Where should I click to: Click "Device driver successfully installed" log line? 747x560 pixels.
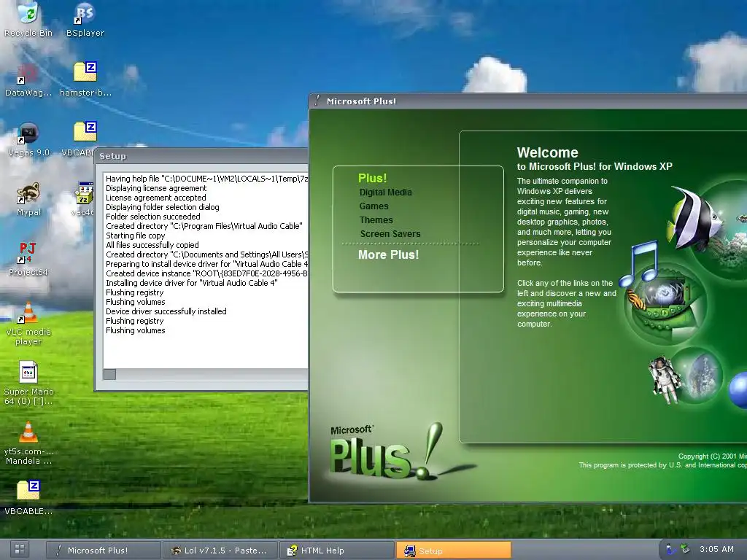166,311
